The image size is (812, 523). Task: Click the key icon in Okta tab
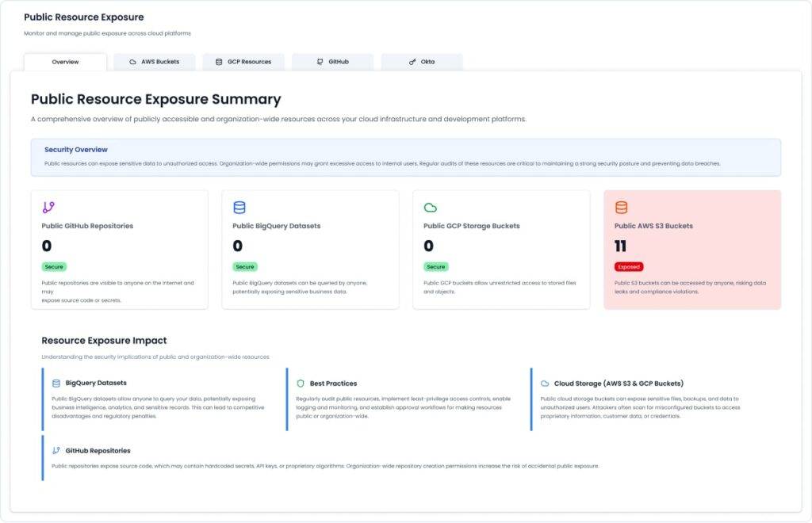coord(412,62)
